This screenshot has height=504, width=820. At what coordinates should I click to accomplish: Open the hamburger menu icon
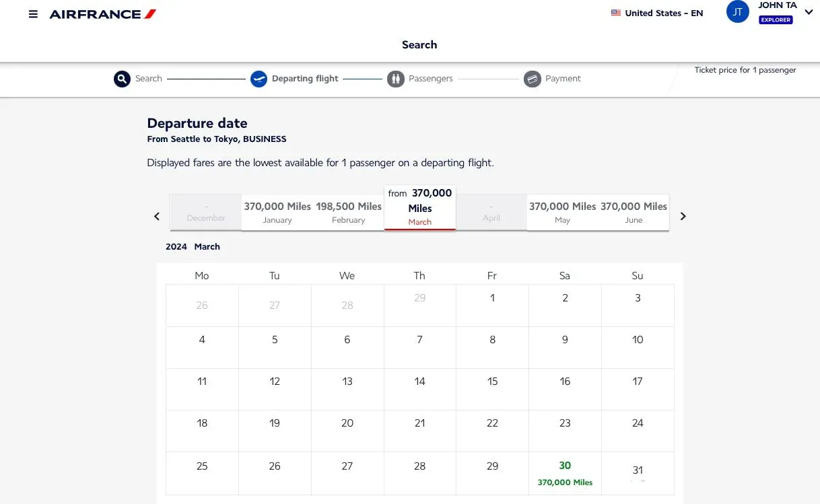[33, 14]
